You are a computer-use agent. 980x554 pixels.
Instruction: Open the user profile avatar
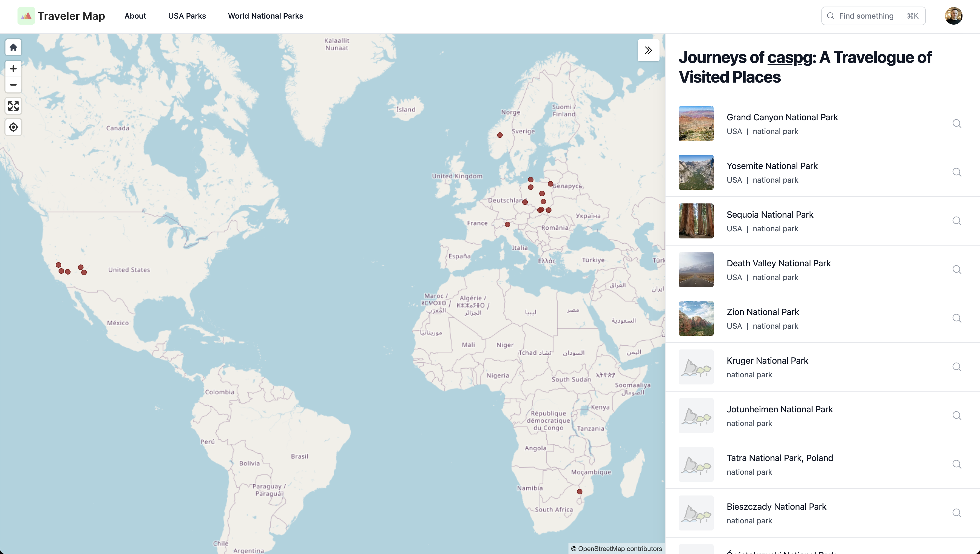[x=953, y=16]
